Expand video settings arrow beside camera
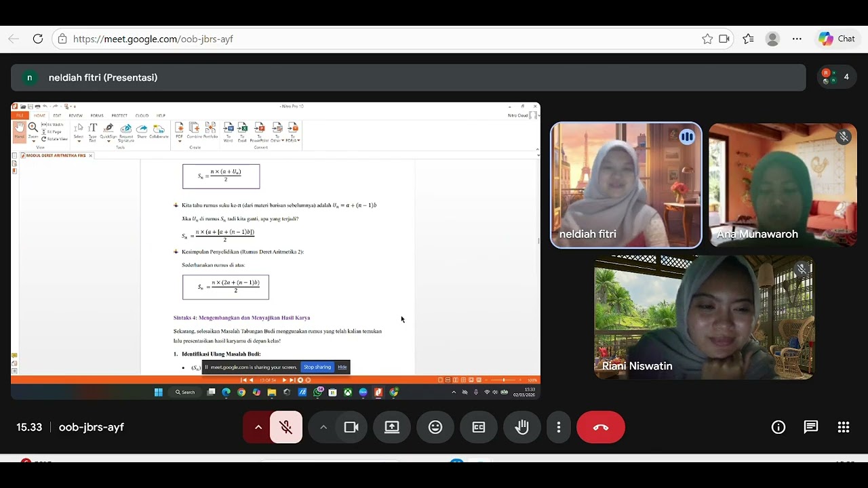868x488 pixels. click(x=323, y=427)
